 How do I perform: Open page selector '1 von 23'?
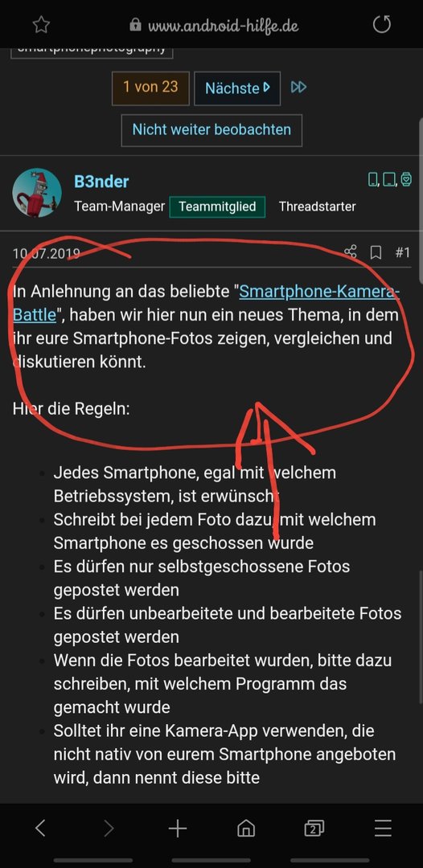pos(150,88)
